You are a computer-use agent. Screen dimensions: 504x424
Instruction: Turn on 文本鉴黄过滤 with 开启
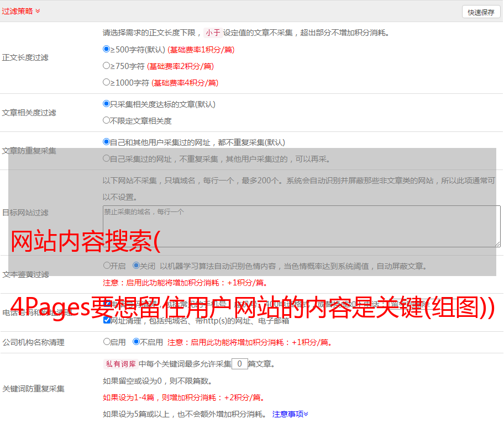point(107,266)
